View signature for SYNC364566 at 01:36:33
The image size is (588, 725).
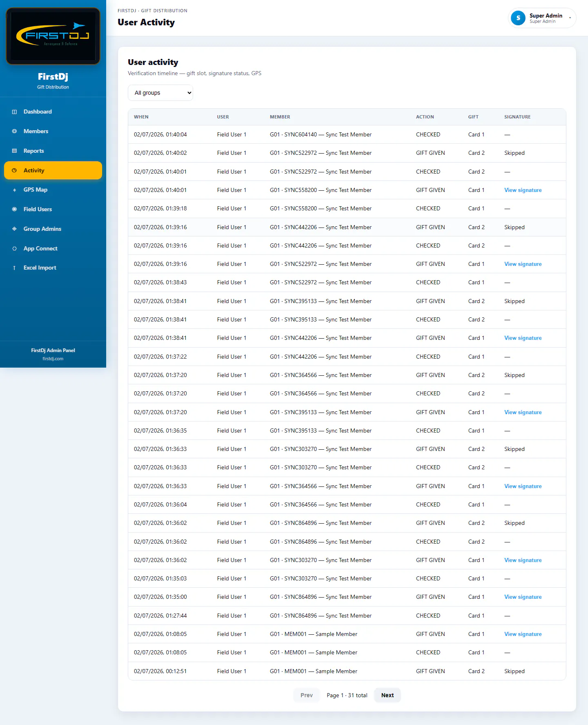pyautogui.click(x=523, y=486)
